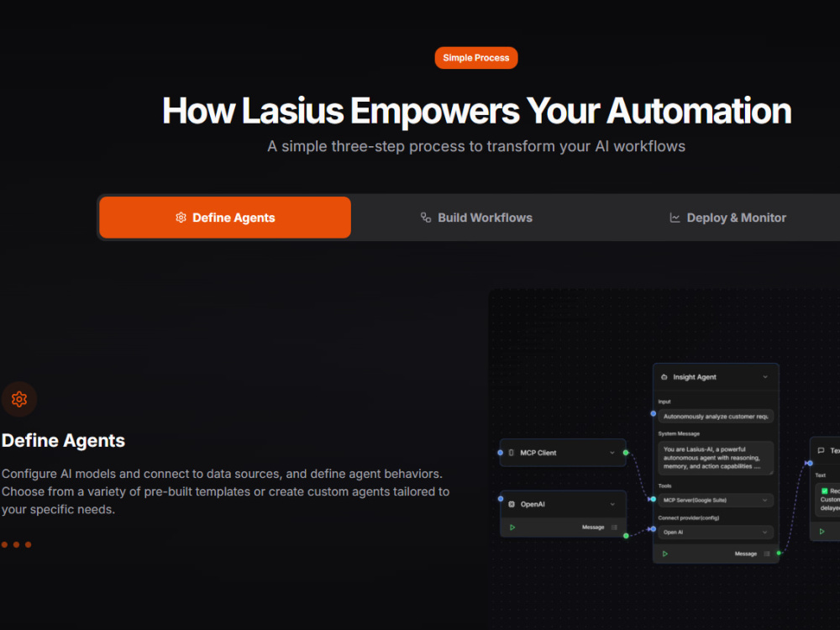The width and height of the screenshot is (840, 630).
Task: Click the System Message text area
Action: (x=716, y=458)
